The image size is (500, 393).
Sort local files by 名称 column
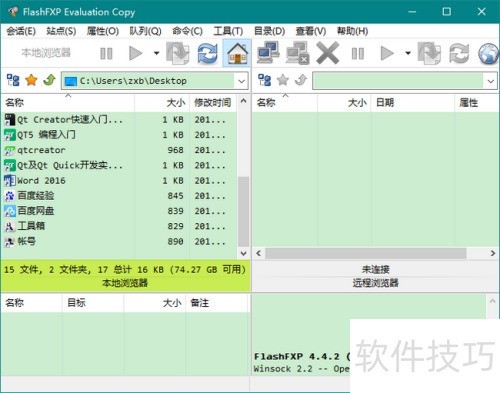[68, 103]
